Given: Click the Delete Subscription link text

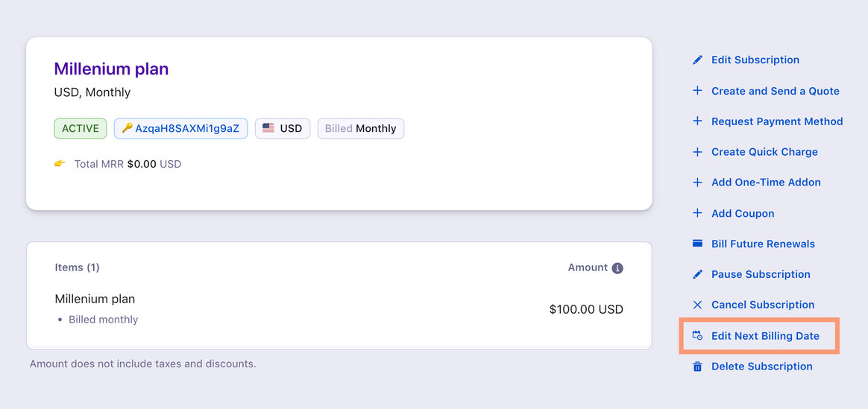Looking at the screenshot, I should pos(761,367).
